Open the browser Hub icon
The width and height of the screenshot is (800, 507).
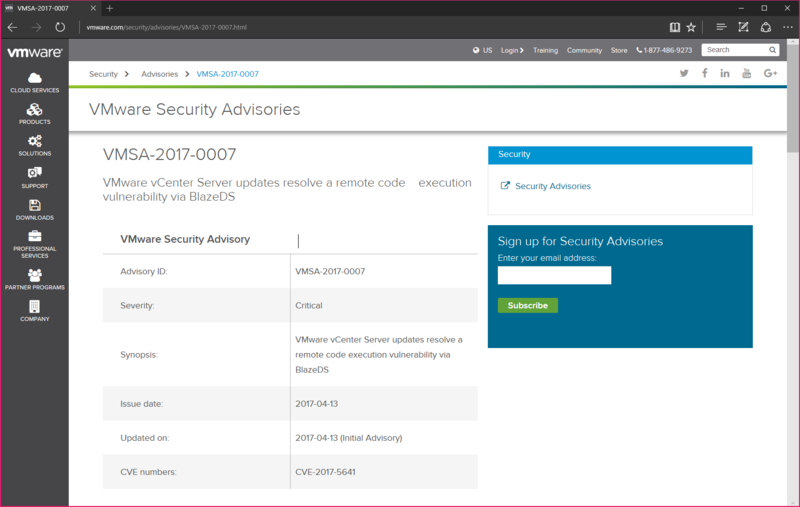(x=721, y=27)
